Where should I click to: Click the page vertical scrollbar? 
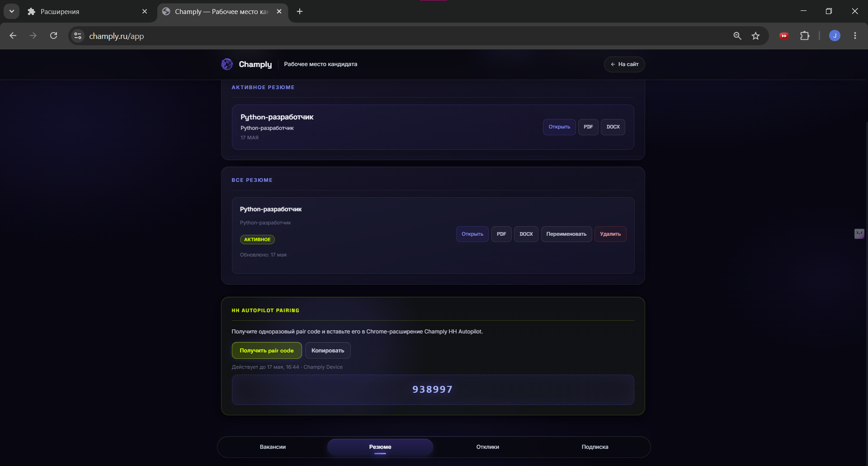tap(866, 294)
